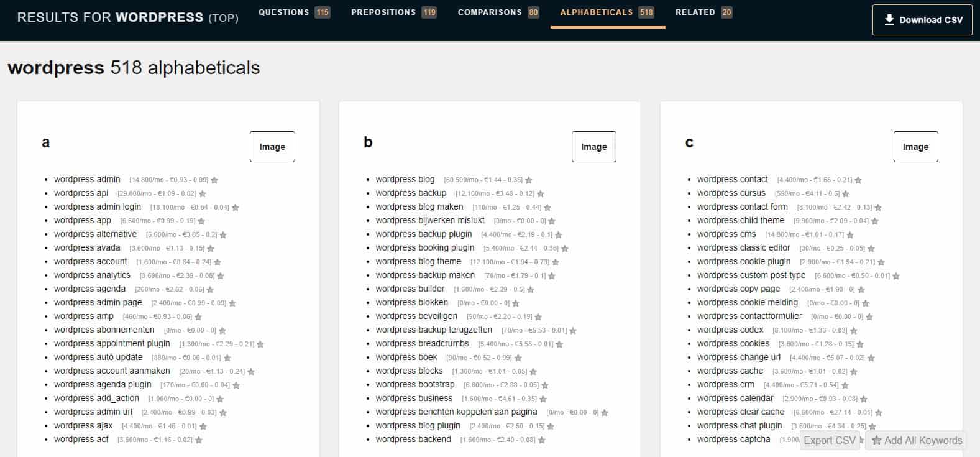Star the 'wordpress alternative' keyword
The width and height of the screenshot is (980, 457).
(223, 235)
